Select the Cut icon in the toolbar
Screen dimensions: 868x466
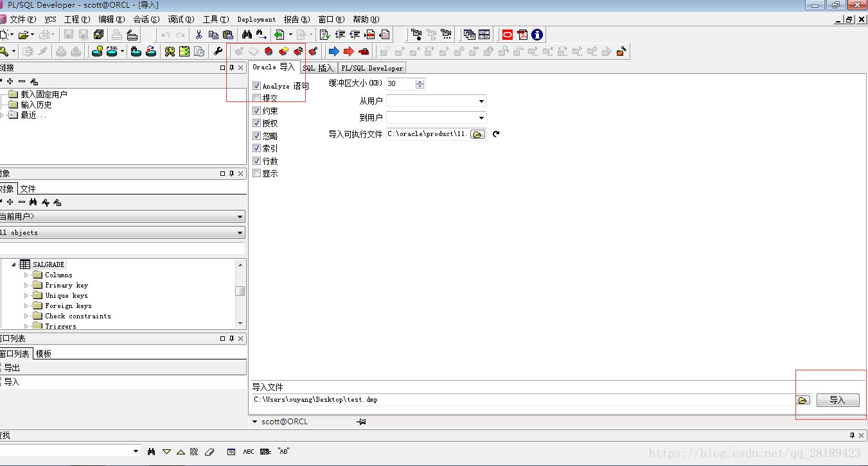199,34
